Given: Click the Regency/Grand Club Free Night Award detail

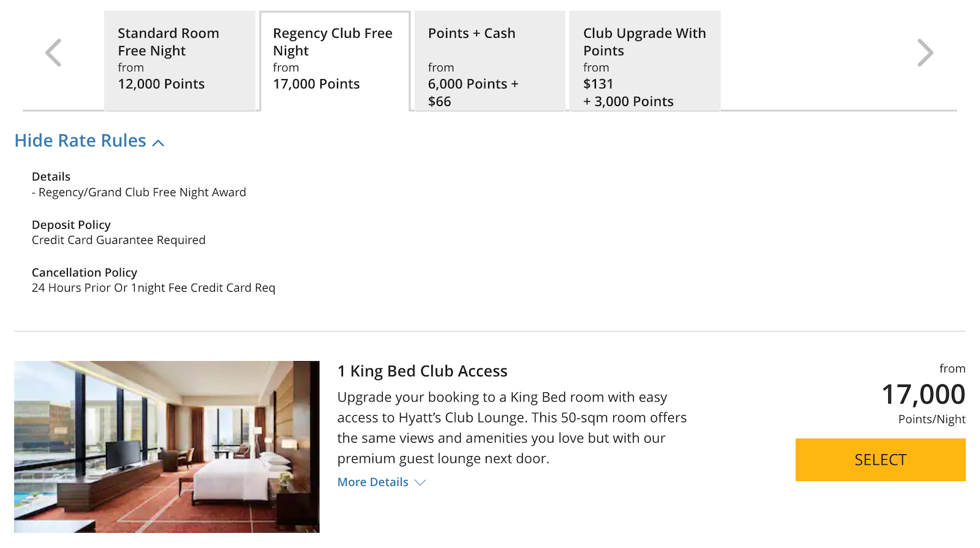Looking at the screenshot, I should coord(139,192).
